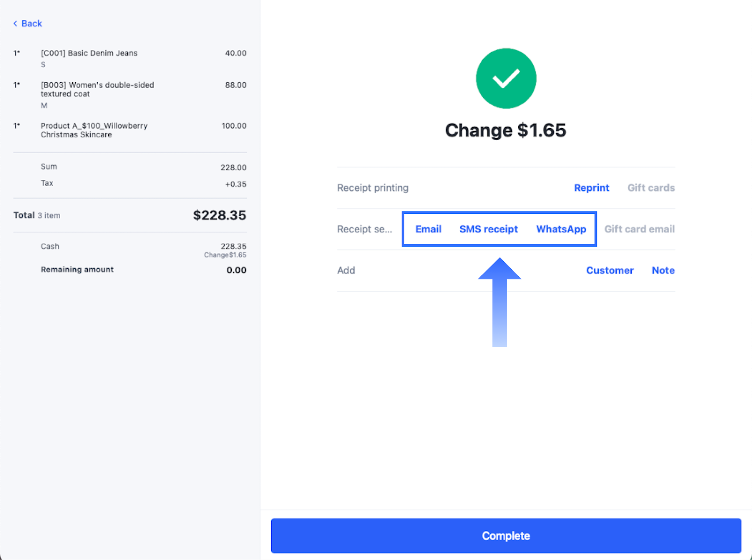Choose the SMS receipt option

tap(488, 229)
